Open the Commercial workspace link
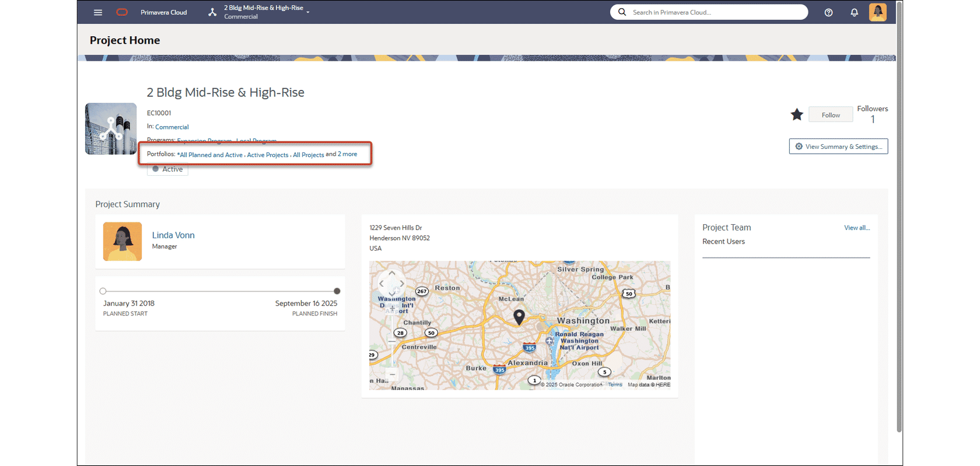The image size is (980, 466). (x=171, y=127)
